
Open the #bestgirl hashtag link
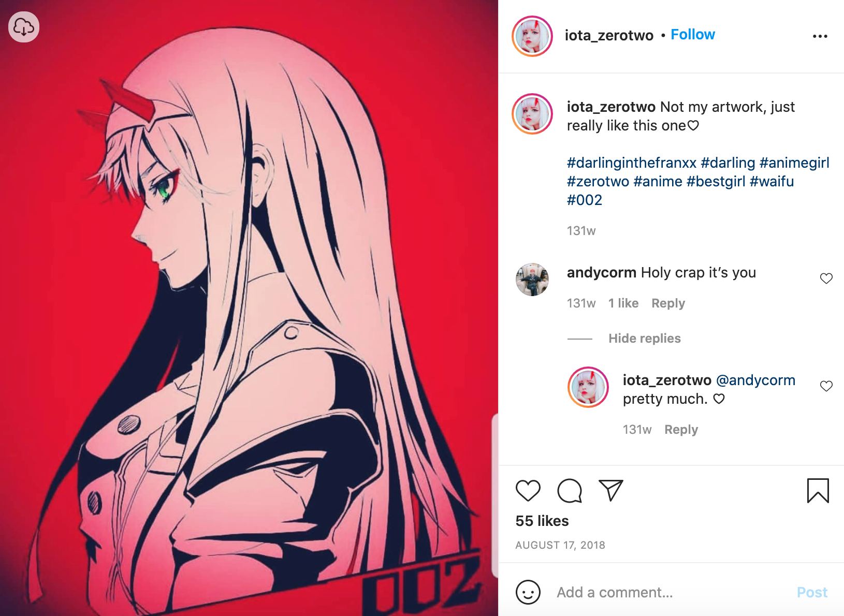pyautogui.click(x=716, y=182)
